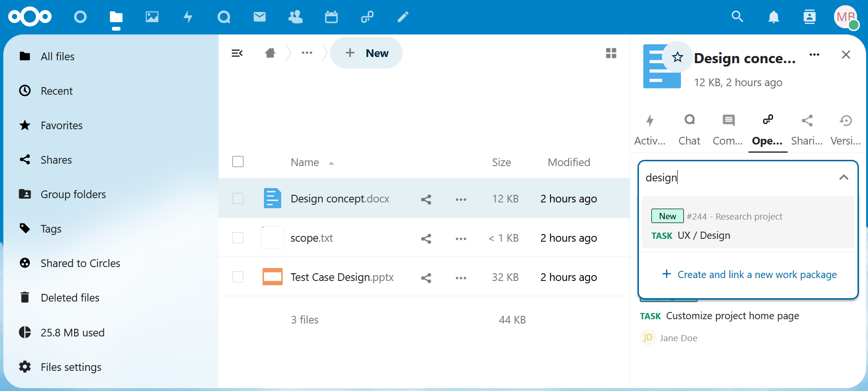
Task: Check the box for Design concept.docx
Action: pyautogui.click(x=238, y=199)
